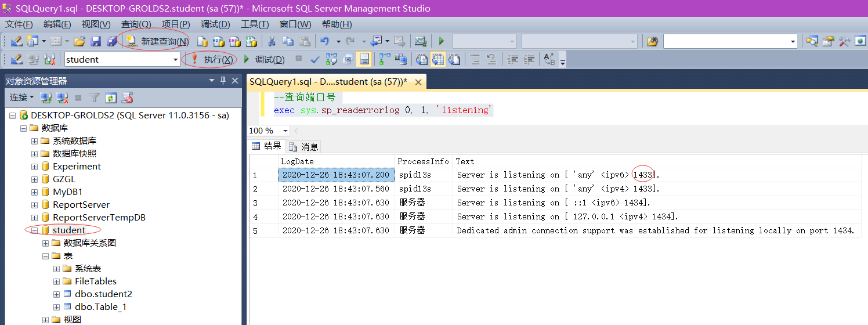Viewport: 868px width, 325px height.
Task: Click the Parse checkmark icon
Action: pos(315,59)
